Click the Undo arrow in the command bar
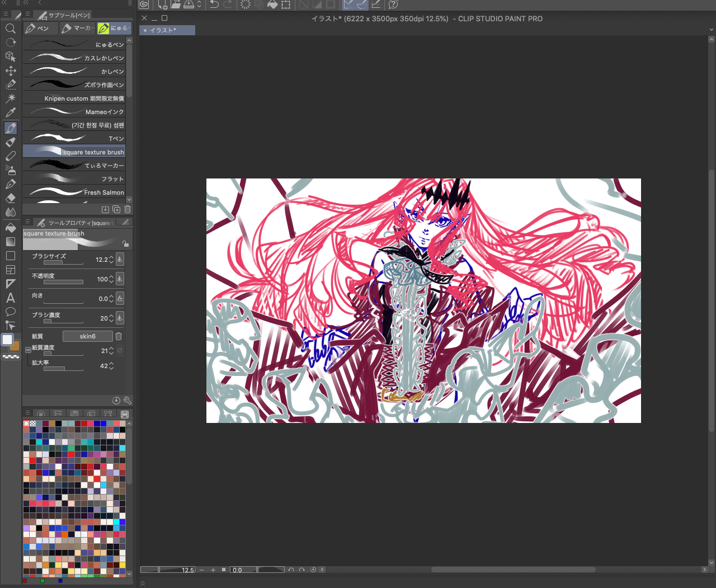Screen dimensions: 716x588 214,5
